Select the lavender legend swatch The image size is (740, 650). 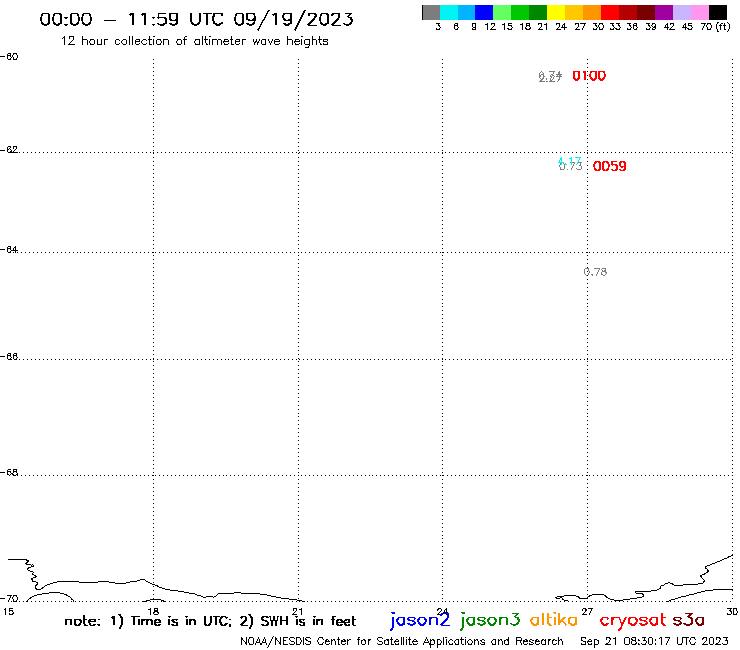tap(681, 12)
